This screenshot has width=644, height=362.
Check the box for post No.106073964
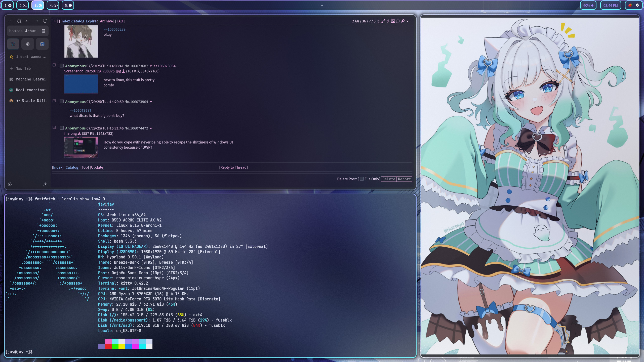point(62,101)
